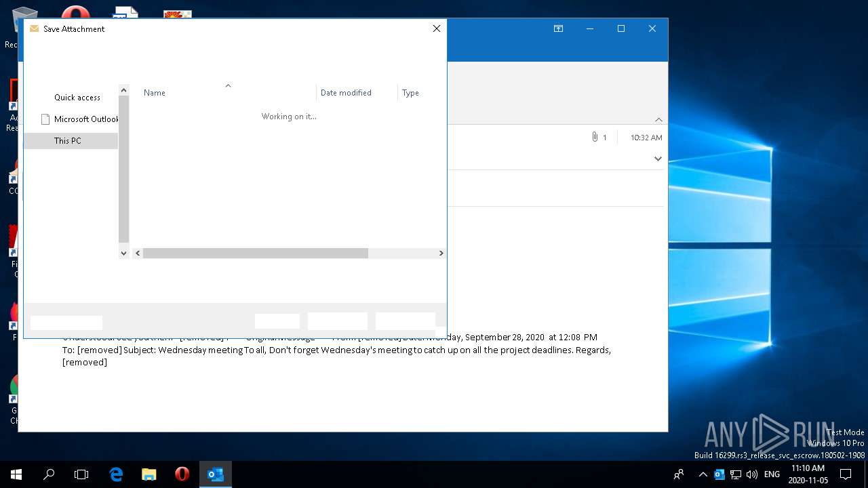Show hidden system tray icons
The height and width of the screenshot is (488, 868).
[x=703, y=474]
